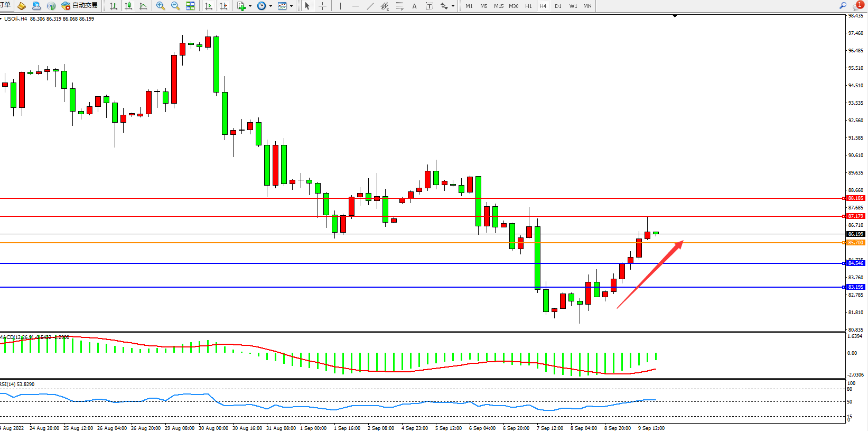This screenshot has height=431, width=868.
Task: Click the orange 85.700 price level label
Action: tap(855, 243)
